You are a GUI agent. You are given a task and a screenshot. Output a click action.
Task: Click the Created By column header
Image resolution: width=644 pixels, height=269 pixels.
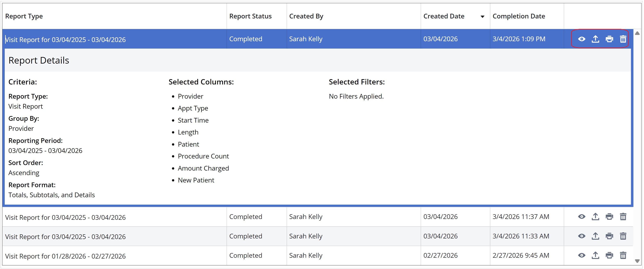pyautogui.click(x=306, y=16)
